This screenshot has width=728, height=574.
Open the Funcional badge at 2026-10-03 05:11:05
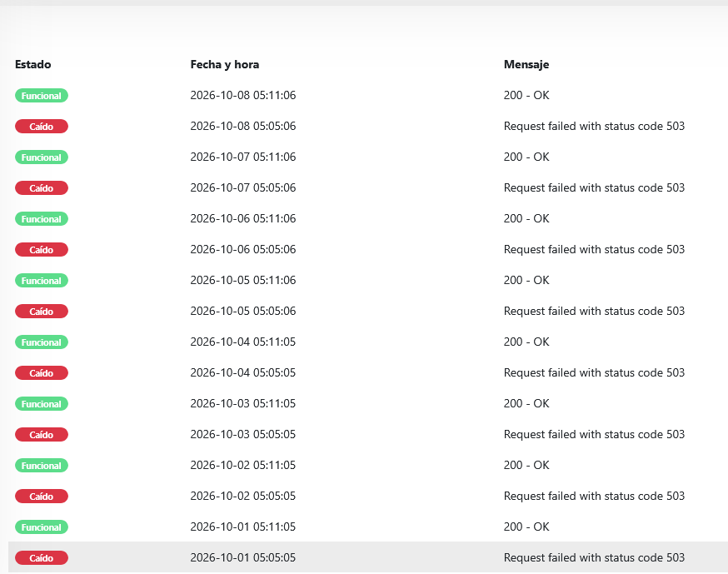pos(42,404)
